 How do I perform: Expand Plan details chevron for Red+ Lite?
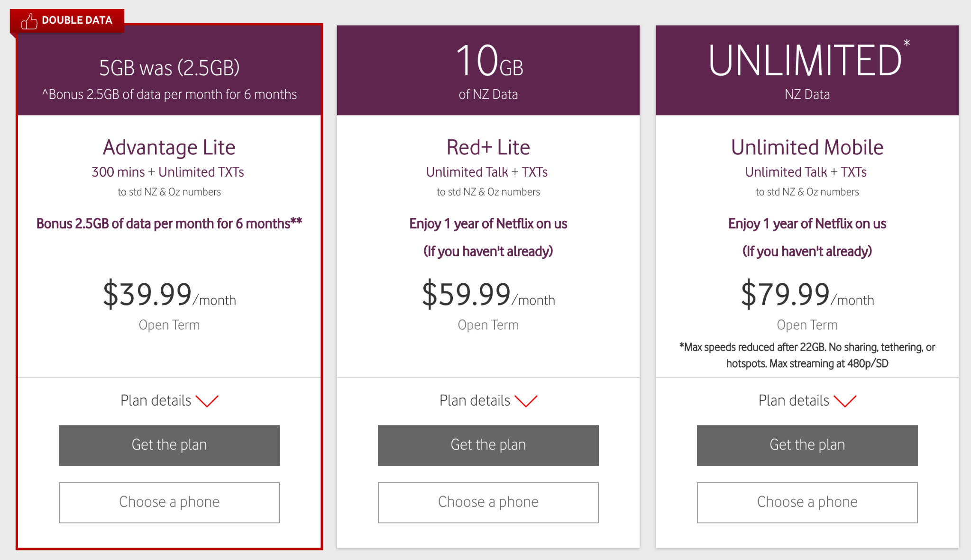tap(526, 401)
